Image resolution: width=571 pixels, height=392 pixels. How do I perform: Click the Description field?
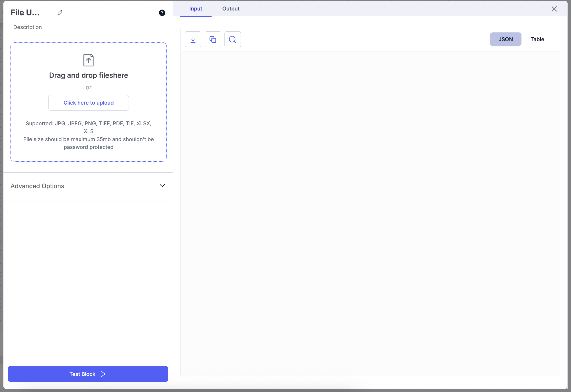tap(28, 27)
